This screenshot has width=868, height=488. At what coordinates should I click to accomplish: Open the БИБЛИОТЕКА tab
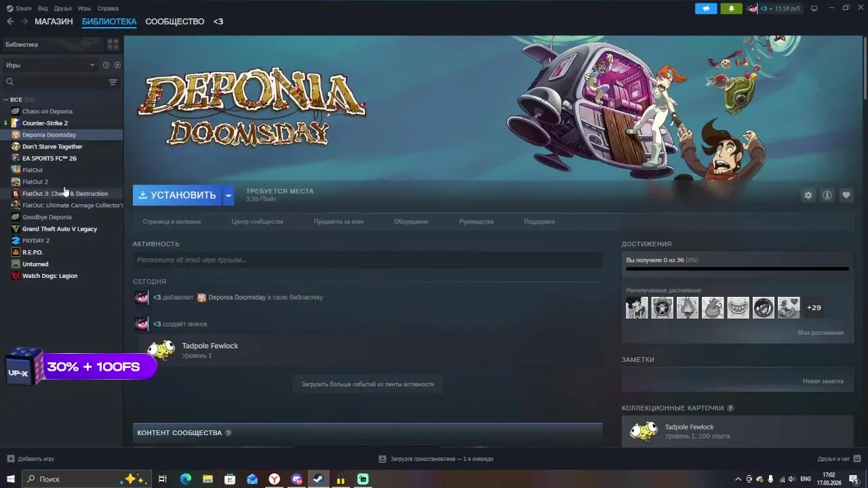(x=109, y=22)
